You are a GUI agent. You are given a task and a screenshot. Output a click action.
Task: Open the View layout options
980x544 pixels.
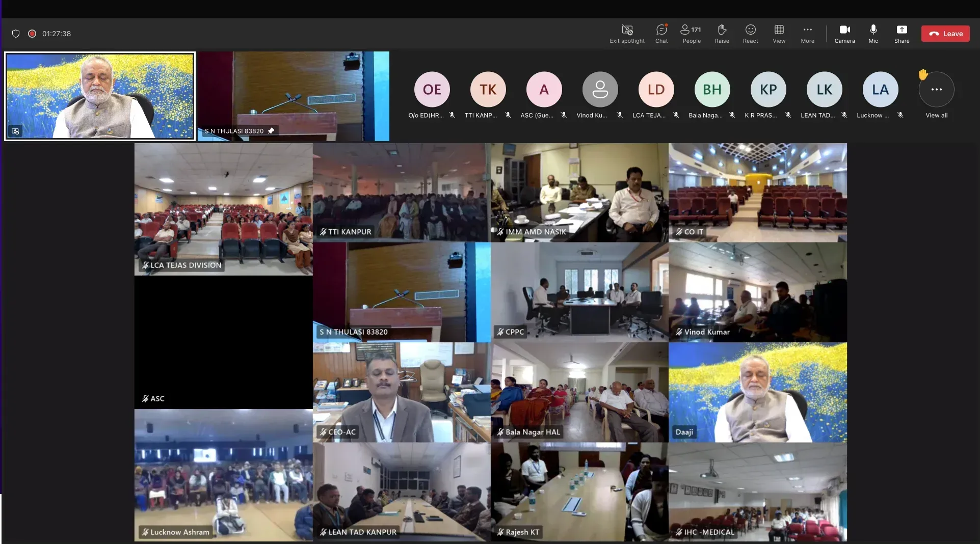coord(779,34)
